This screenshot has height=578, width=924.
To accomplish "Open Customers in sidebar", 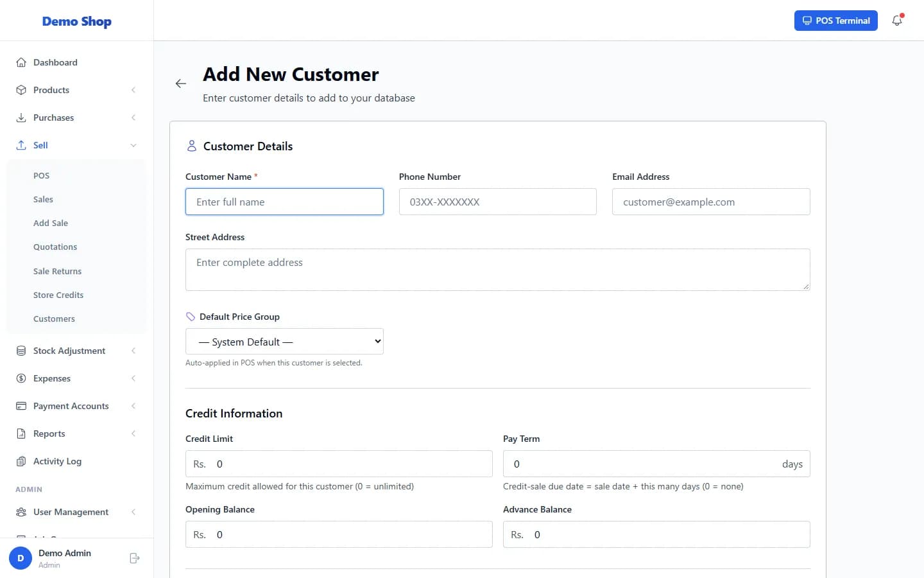I will point(54,319).
